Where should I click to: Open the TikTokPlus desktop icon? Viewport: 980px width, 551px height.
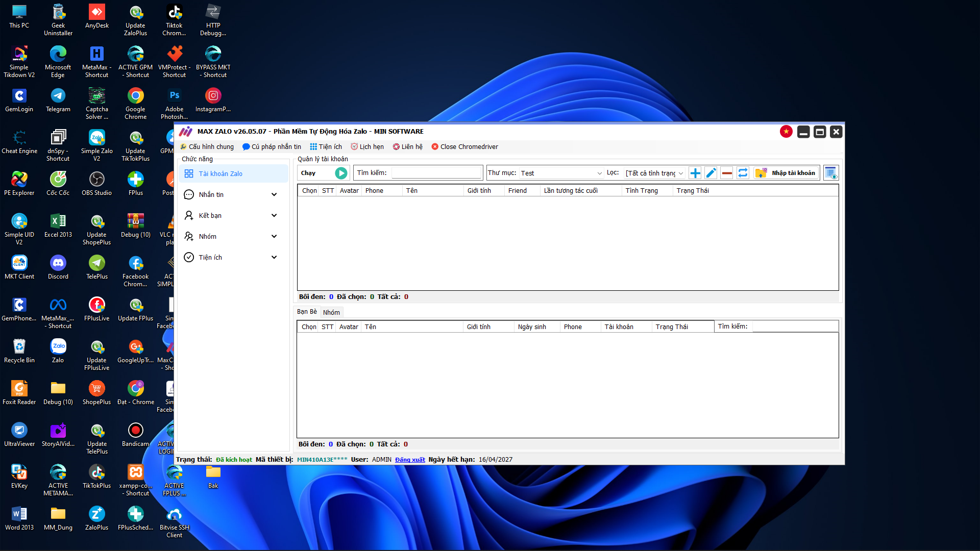tap(97, 477)
